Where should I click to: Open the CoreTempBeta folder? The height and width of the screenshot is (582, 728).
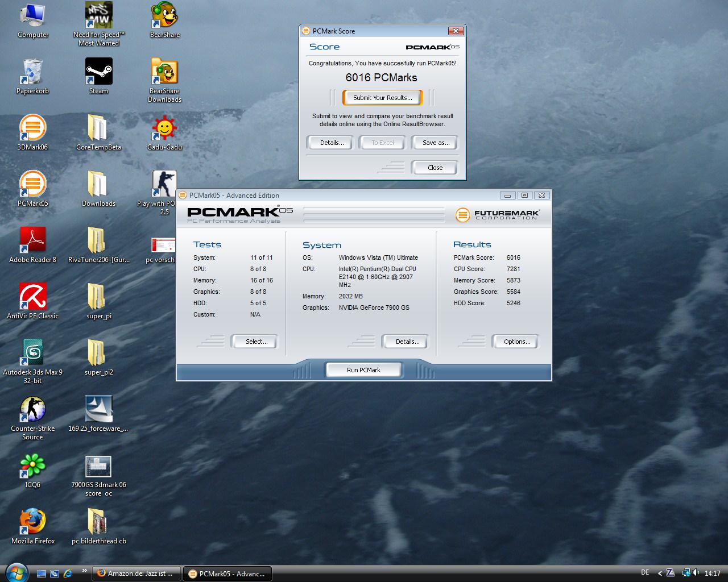(x=98, y=132)
